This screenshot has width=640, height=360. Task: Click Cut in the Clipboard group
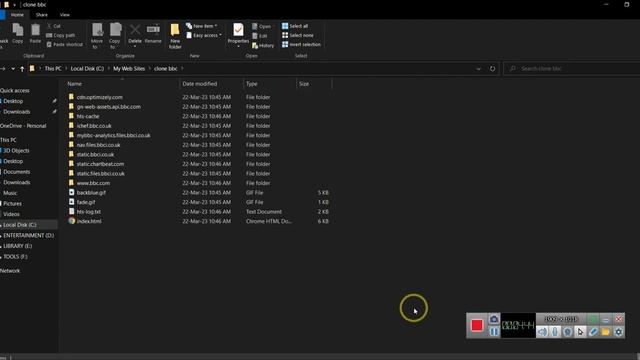[53, 26]
